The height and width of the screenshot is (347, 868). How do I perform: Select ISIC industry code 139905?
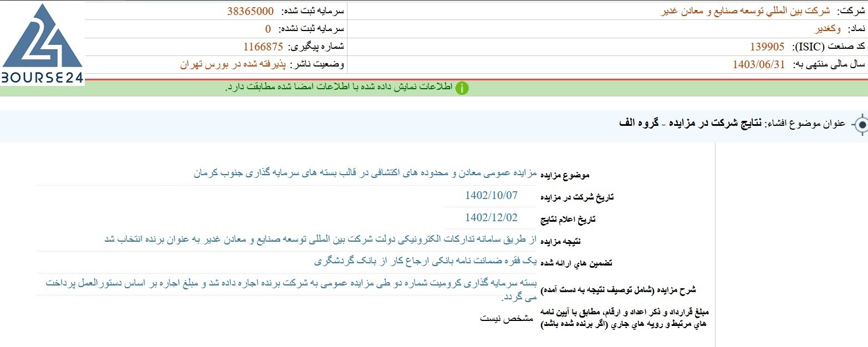(x=767, y=47)
